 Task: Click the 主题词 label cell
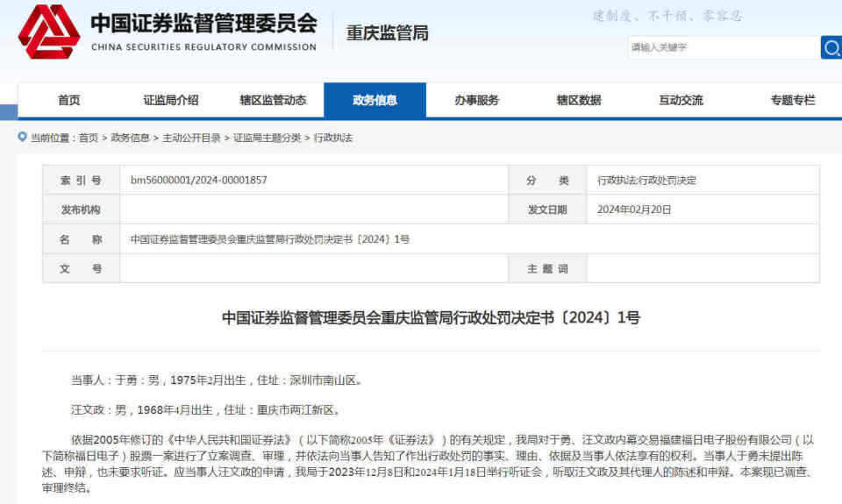pos(547,268)
